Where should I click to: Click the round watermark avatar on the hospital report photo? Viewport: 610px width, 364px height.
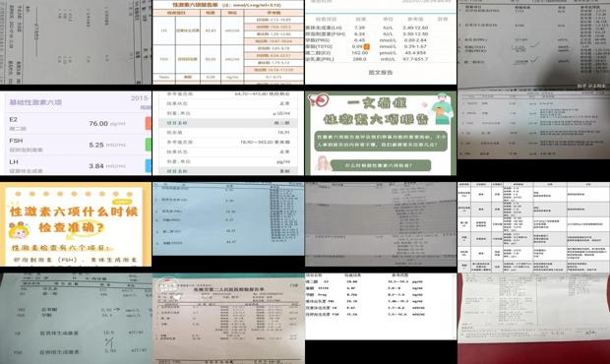[x=168, y=286]
